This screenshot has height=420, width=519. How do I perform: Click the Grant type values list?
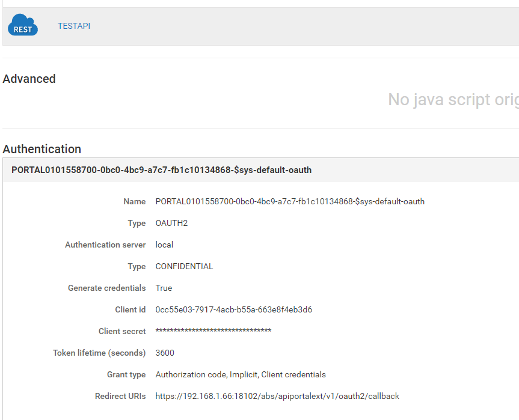[x=241, y=374]
